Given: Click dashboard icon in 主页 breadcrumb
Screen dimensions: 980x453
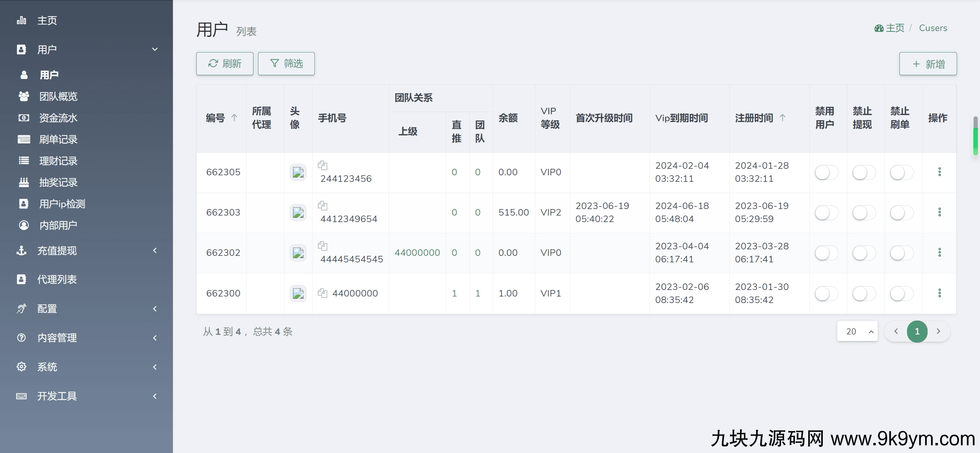Looking at the screenshot, I should click(x=879, y=28).
